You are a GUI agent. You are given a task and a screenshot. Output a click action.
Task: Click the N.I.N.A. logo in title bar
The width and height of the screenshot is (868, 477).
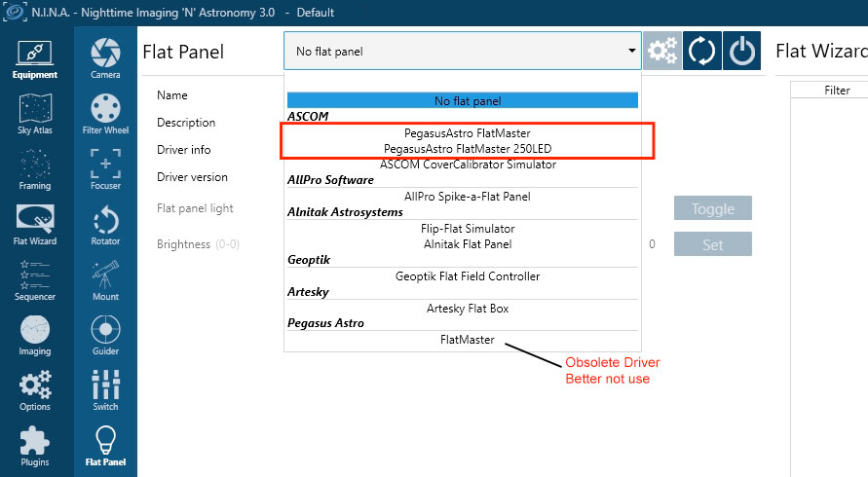[x=15, y=13]
